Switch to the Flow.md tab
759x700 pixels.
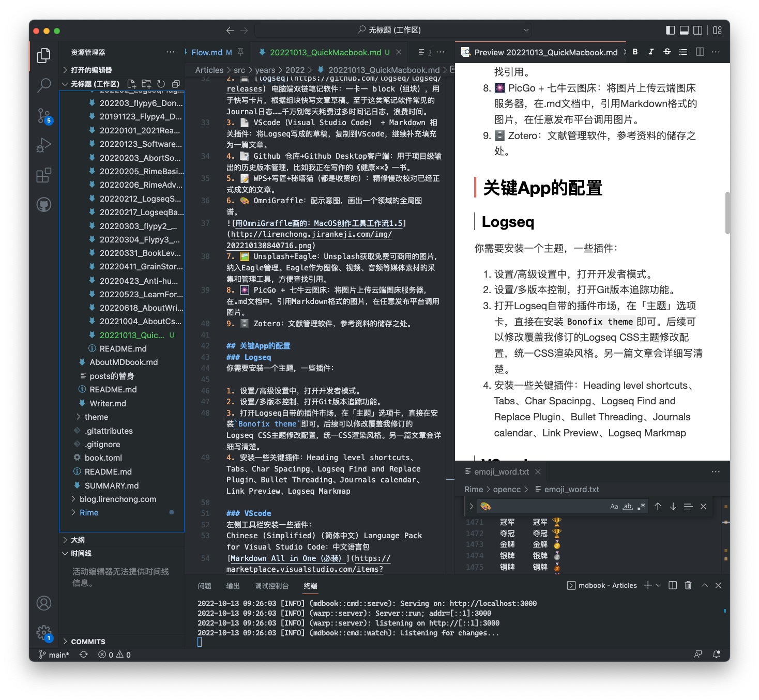pos(207,52)
